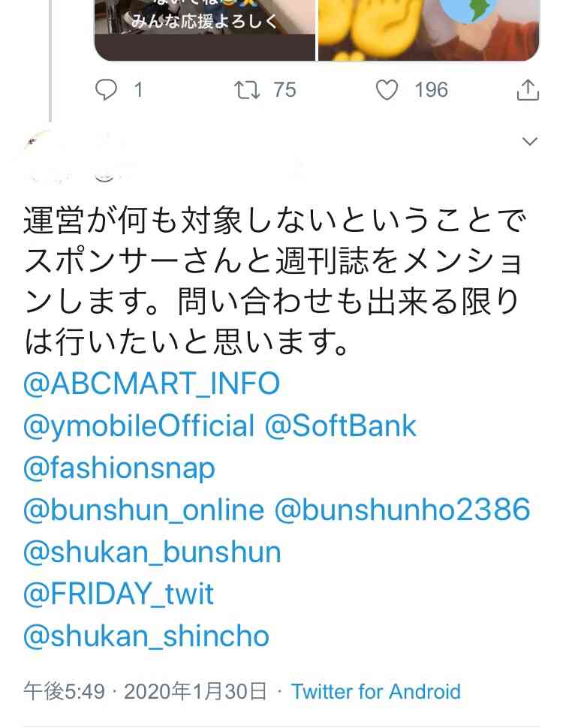Select the @bunshunho2386 mention

click(402, 510)
